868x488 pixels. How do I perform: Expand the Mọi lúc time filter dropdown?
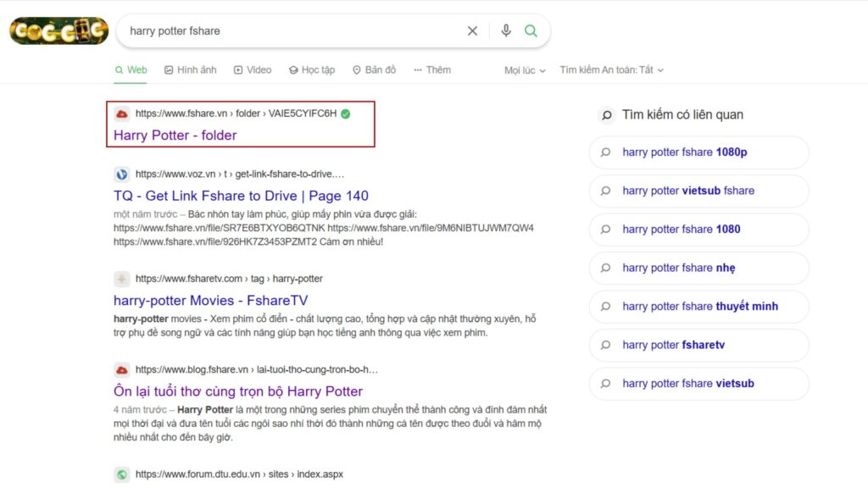tap(525, 70)
